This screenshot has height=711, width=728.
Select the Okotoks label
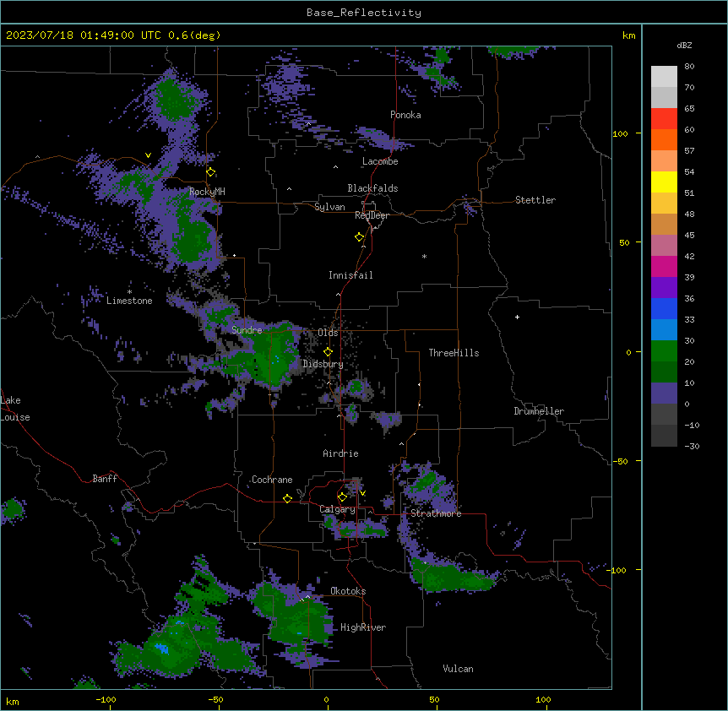pos(348,591)
